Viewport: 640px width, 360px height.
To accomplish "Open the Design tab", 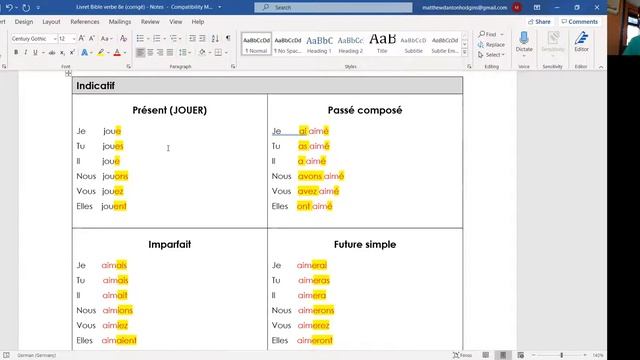I will click(x=24, y=22).
